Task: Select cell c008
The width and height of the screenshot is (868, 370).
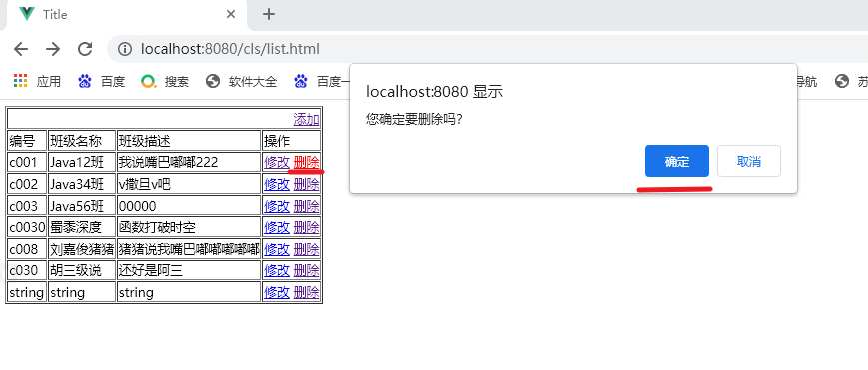Action: pos(27,249)
